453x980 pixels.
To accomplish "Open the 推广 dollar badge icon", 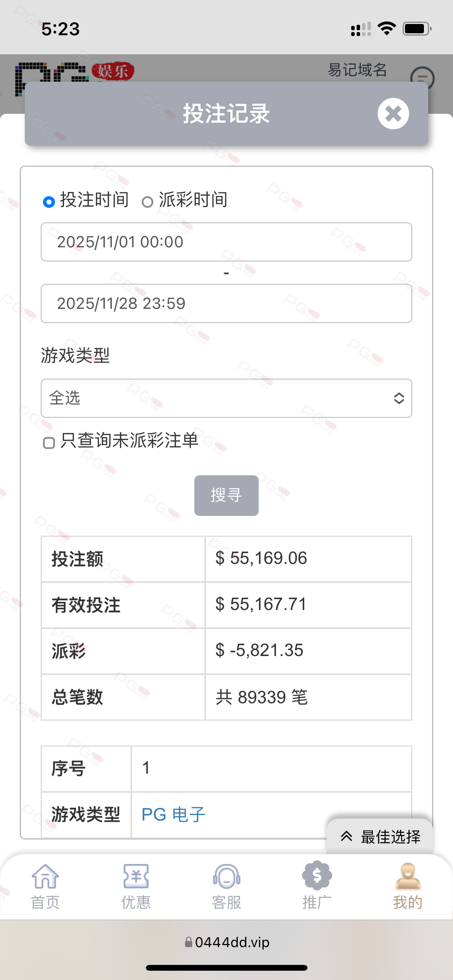I will pyautogui.click(x=317, y=875).
